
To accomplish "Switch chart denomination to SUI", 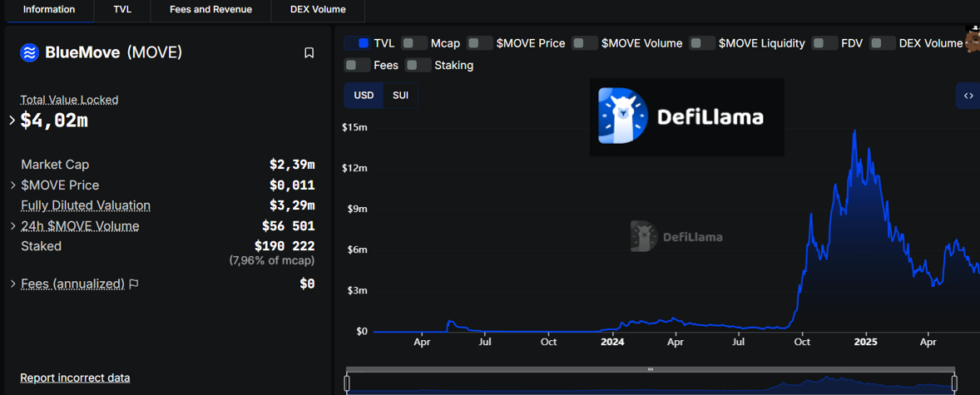I will pyautogui.click(x=401, y=96).
